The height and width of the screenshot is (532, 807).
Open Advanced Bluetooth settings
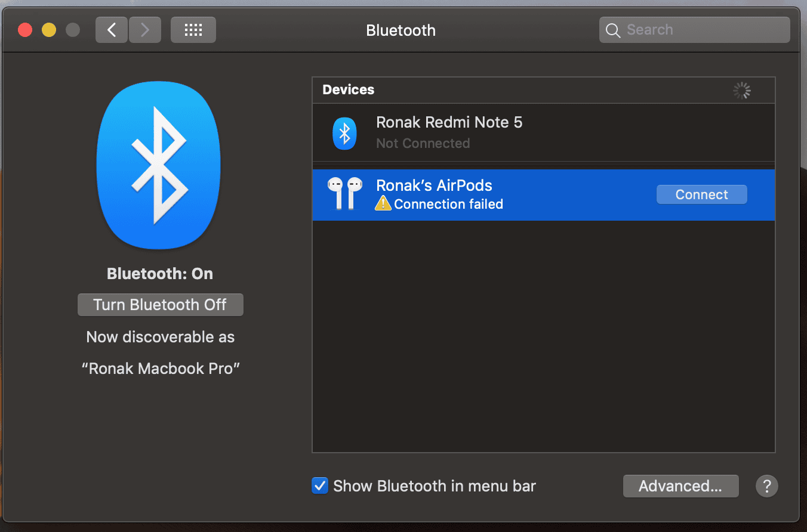680,485
